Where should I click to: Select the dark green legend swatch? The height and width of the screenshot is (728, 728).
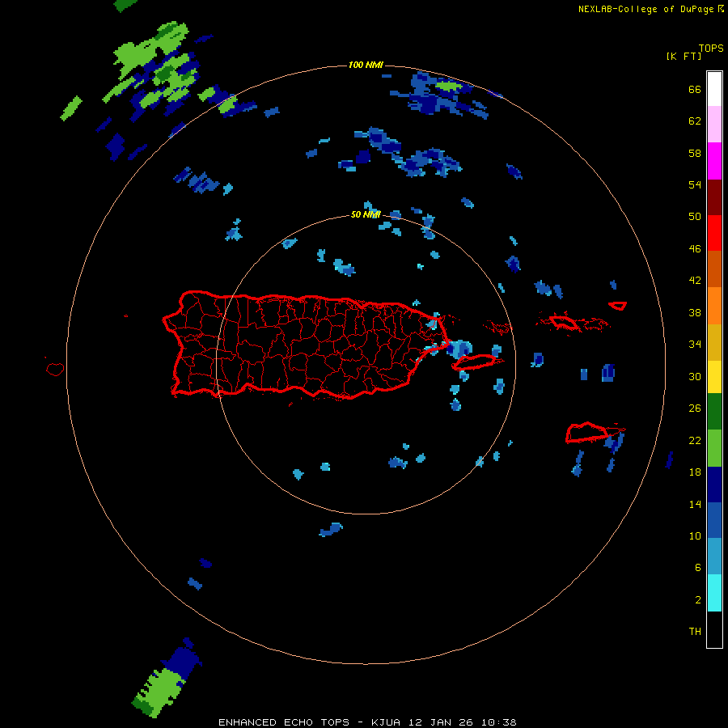tap(714, 412)
